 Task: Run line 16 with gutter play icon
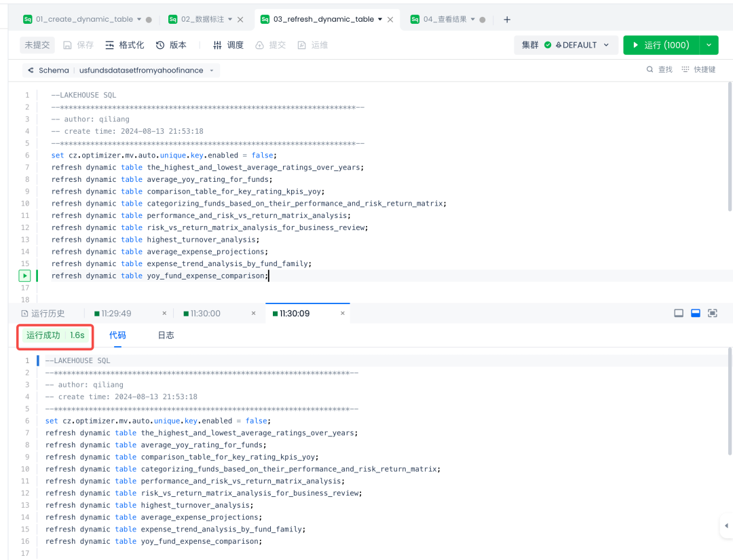tap(25, 276)
